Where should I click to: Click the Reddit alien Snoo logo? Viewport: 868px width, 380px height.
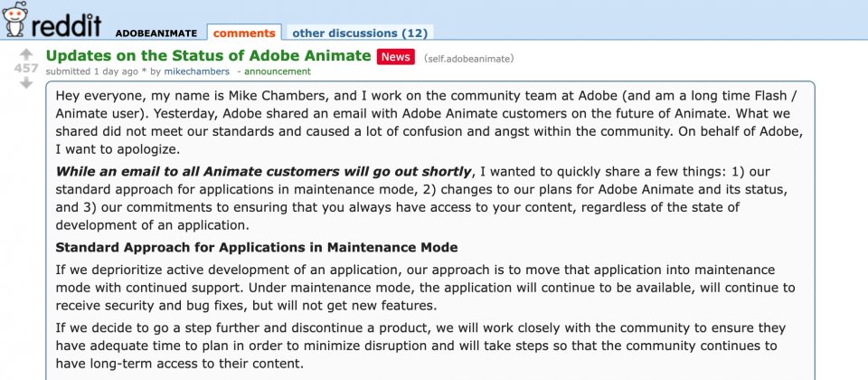point(15,19)
